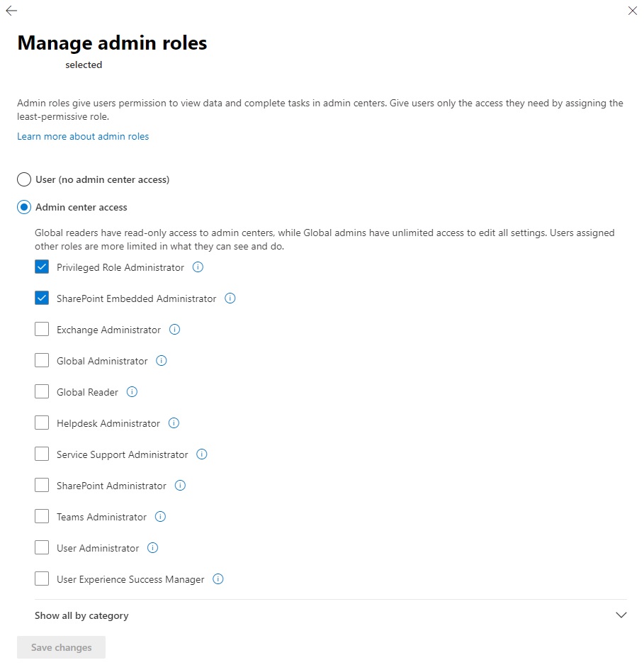Expand Show all by category section
Viewport: 644px width, 665px height.
point(81,615)
